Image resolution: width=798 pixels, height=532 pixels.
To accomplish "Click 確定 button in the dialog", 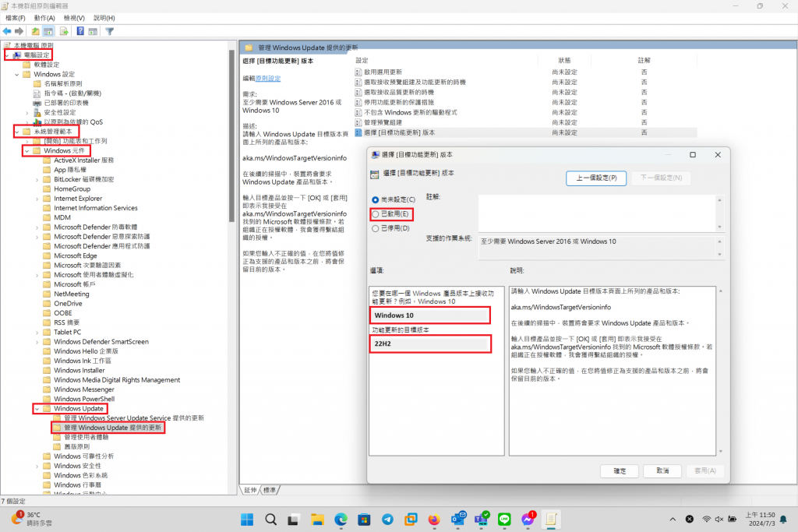I will pyautogui.click(x=620, y=471).
